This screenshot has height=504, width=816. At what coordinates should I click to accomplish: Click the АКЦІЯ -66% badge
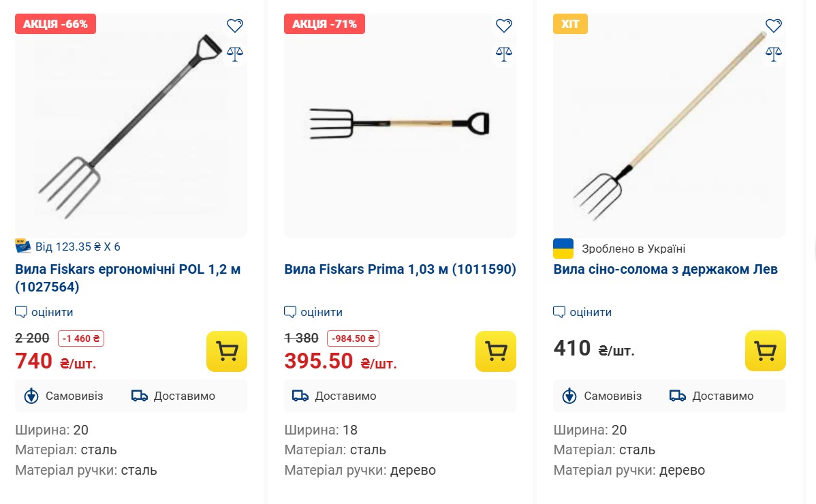[x=56, y=24]
